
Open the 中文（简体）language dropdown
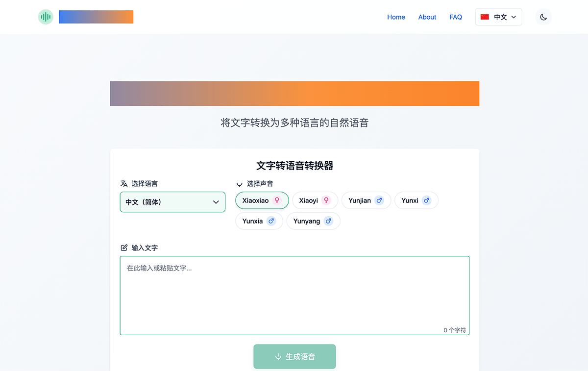tap(172, 202)
